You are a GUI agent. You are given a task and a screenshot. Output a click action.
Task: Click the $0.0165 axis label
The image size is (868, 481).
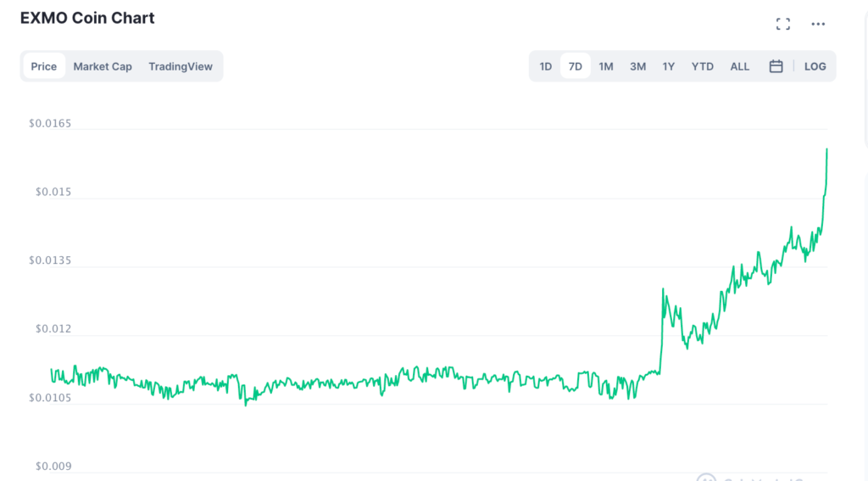click(50, 124)
